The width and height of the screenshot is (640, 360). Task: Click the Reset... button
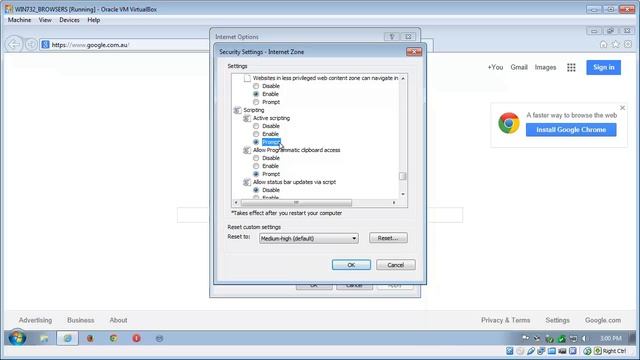click(388, 238)
